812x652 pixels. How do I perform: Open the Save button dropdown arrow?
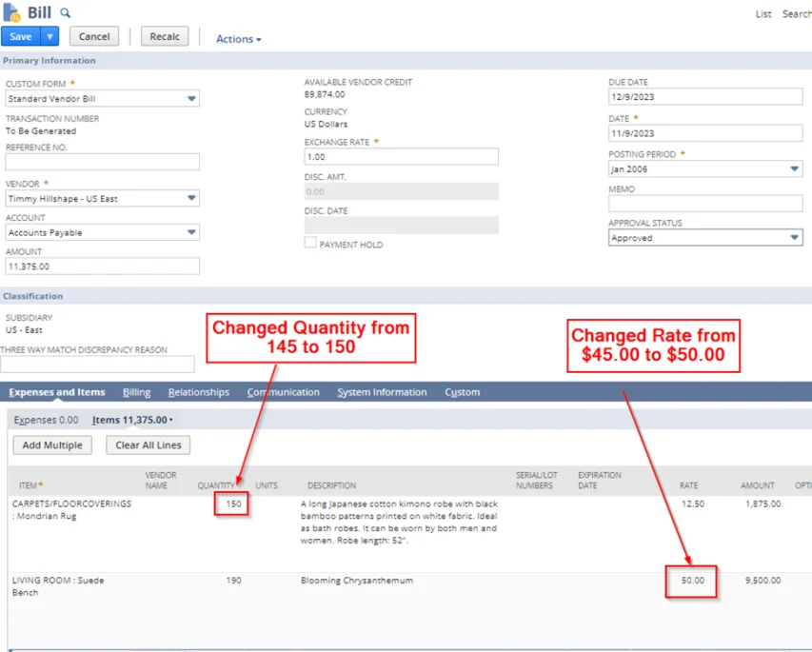(50, 36)
